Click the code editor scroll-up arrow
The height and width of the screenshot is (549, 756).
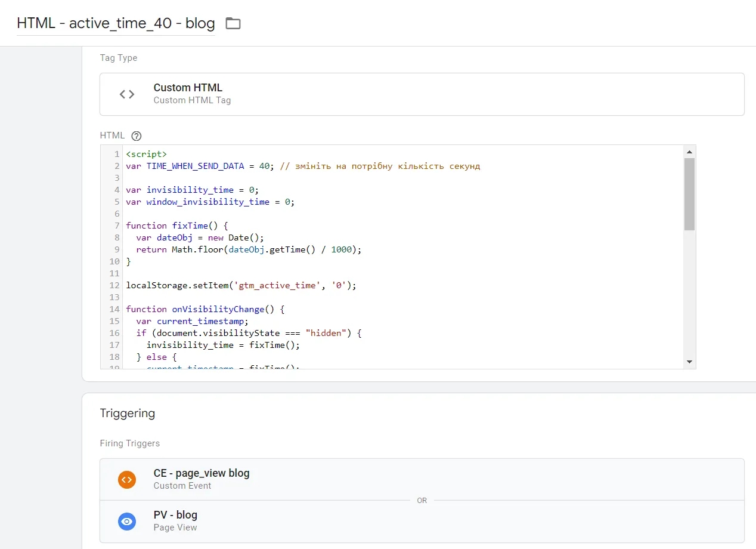tap(689, 152)
